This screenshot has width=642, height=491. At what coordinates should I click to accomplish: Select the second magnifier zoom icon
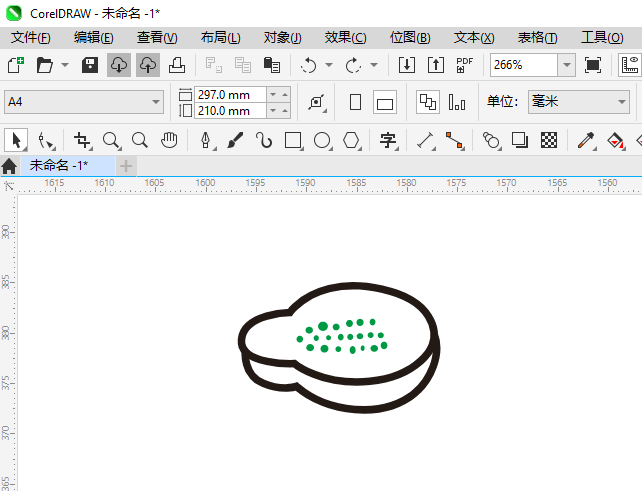tap(140, 140)
